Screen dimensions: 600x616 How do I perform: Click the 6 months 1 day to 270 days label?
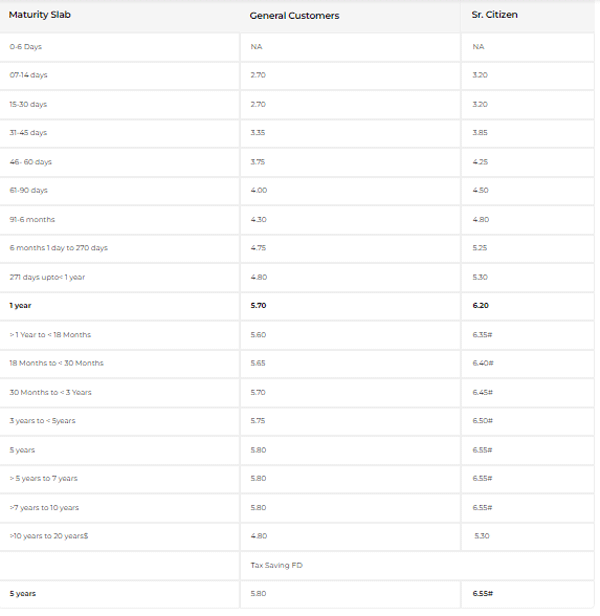tap(58, 248)
